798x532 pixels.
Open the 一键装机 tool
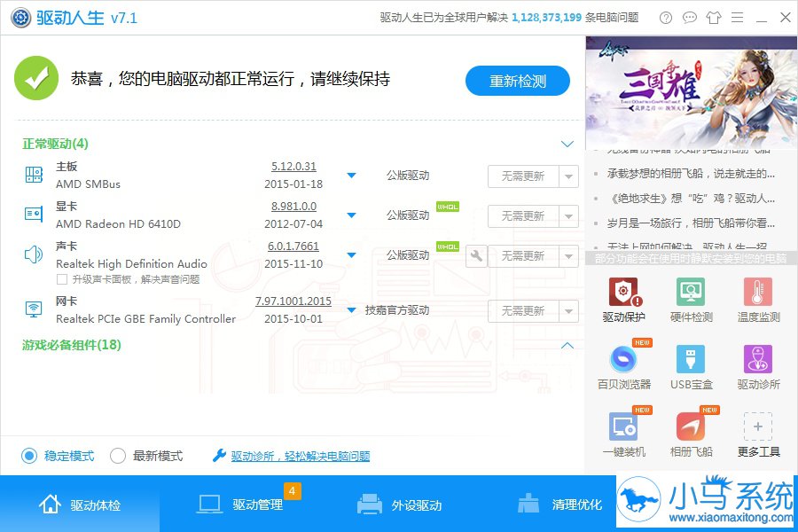tap(624, 434)
